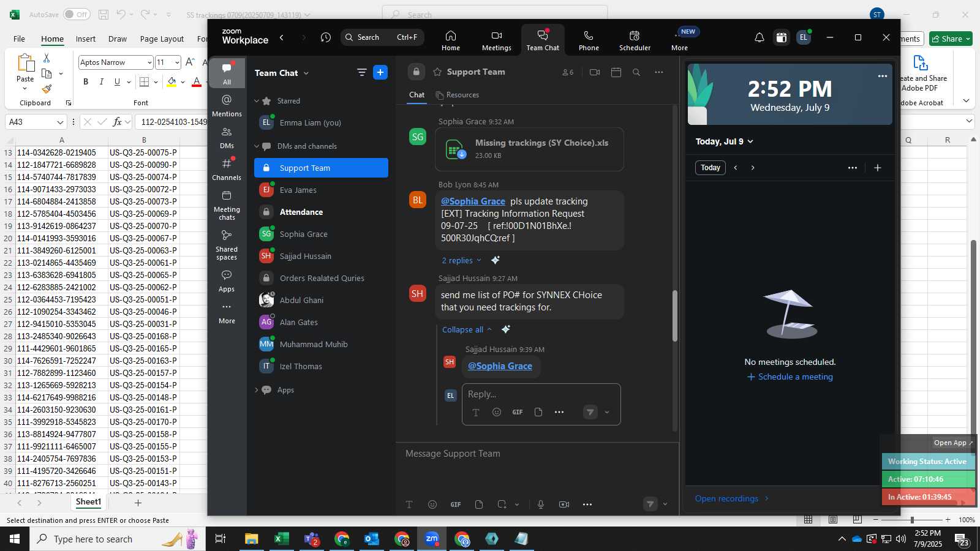
Task: Open Excel Page Layout ribbon tab
Action: (x=162, y=39)
